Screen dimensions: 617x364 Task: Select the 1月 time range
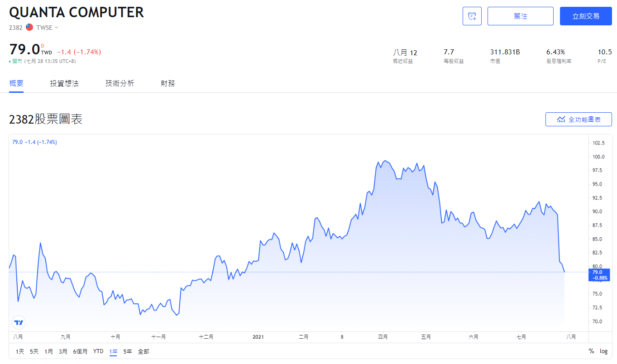(48, 351)
